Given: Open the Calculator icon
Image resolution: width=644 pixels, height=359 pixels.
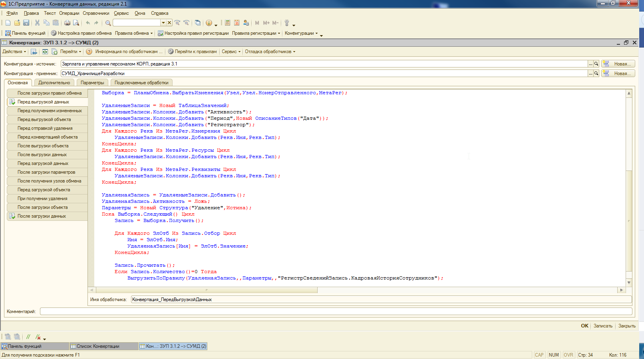Looking at the screenshot, I should [227, 23].
